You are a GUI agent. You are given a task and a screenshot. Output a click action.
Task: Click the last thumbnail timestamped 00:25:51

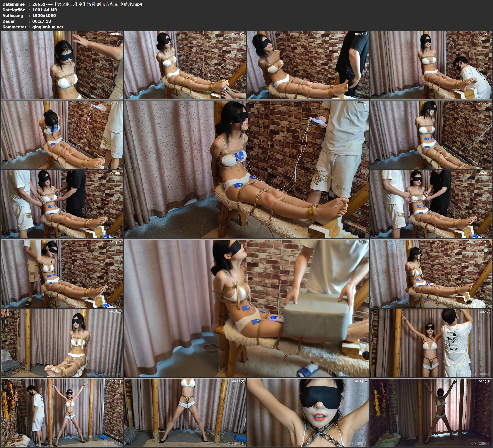point(431,412)
